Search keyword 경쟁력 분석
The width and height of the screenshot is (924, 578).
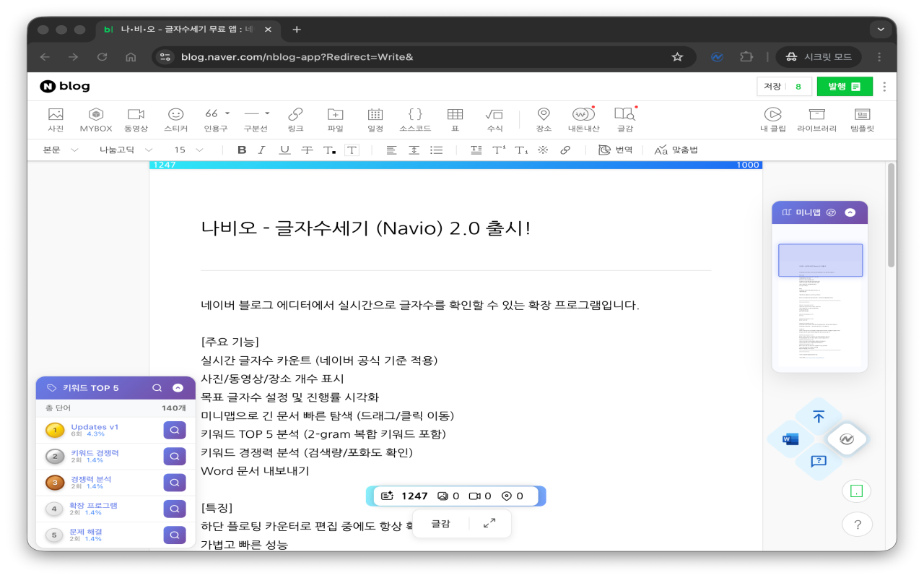175,483
